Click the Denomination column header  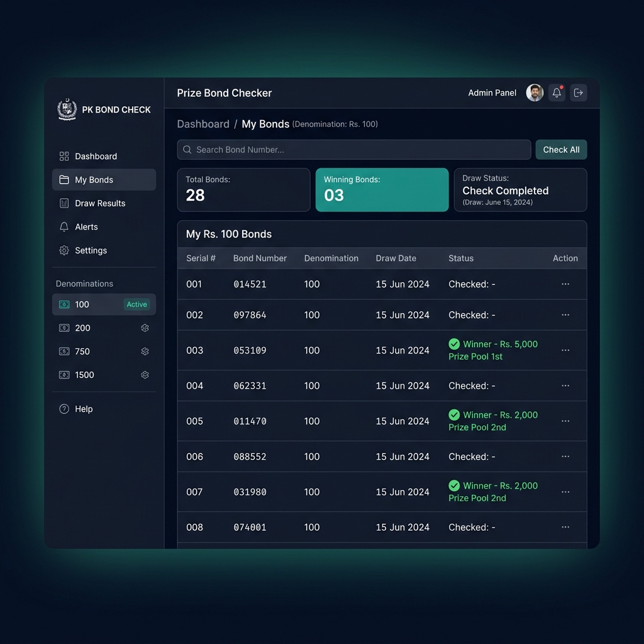[331, 258]
